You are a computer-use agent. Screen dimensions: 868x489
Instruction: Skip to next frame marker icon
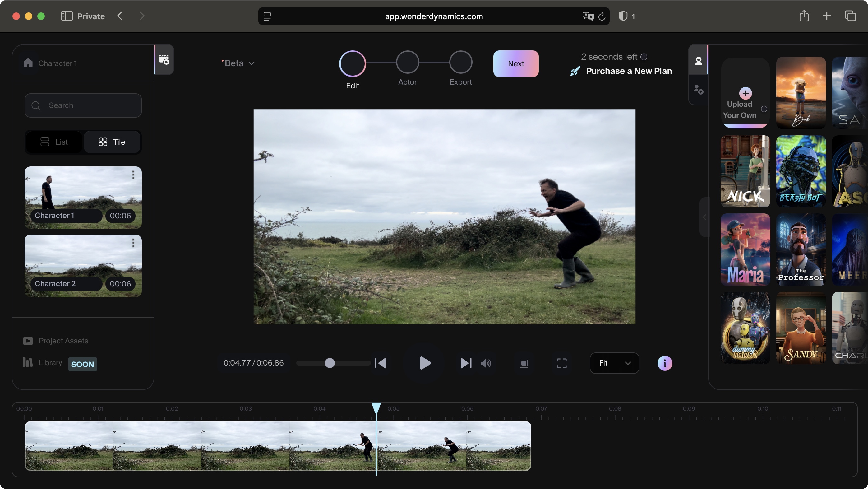466,363
